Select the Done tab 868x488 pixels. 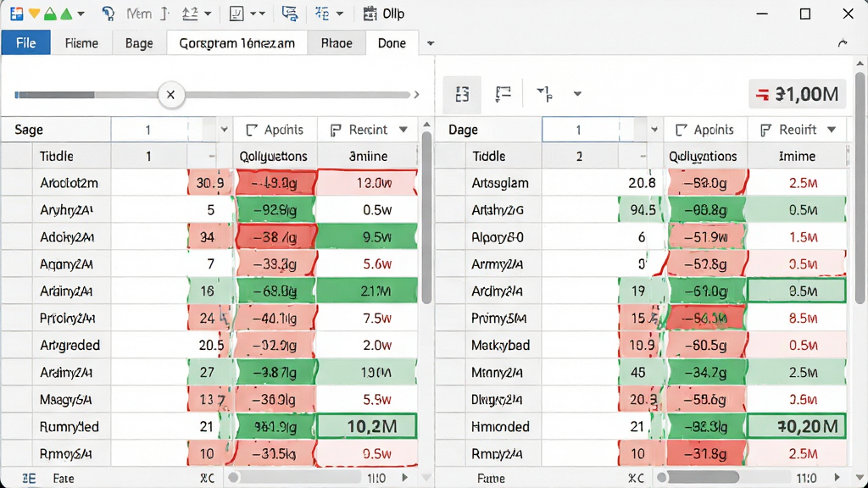pos(392,43)
